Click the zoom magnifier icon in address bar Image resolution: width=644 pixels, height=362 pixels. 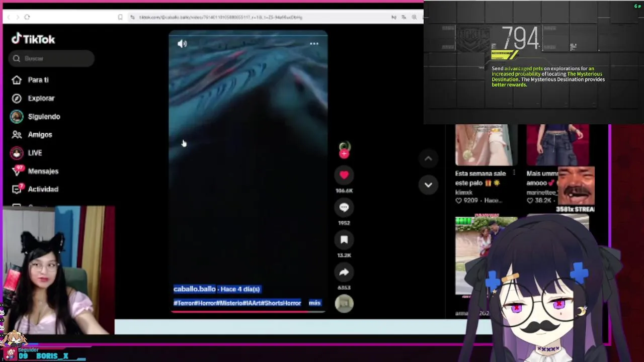[414, 17]
